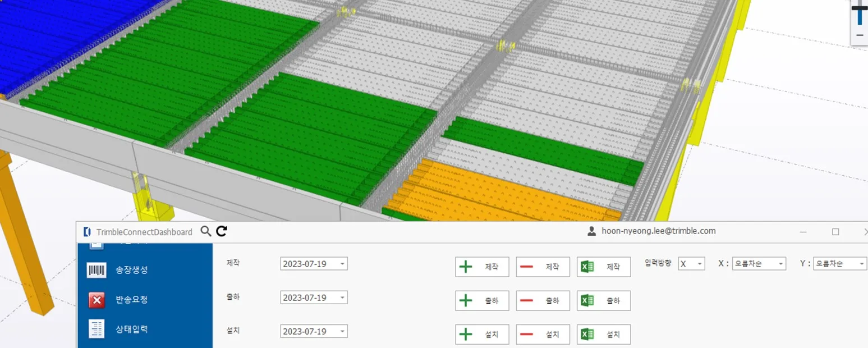868x348 pixels.
Task: Click the green plus 출하 button
Action: click(x=482, y=301)
